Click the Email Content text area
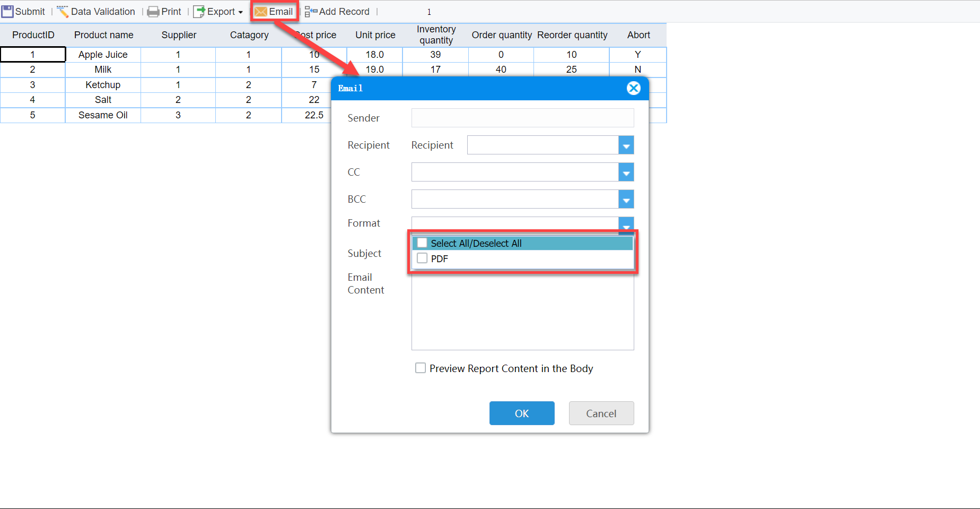 tap(522, 310)
